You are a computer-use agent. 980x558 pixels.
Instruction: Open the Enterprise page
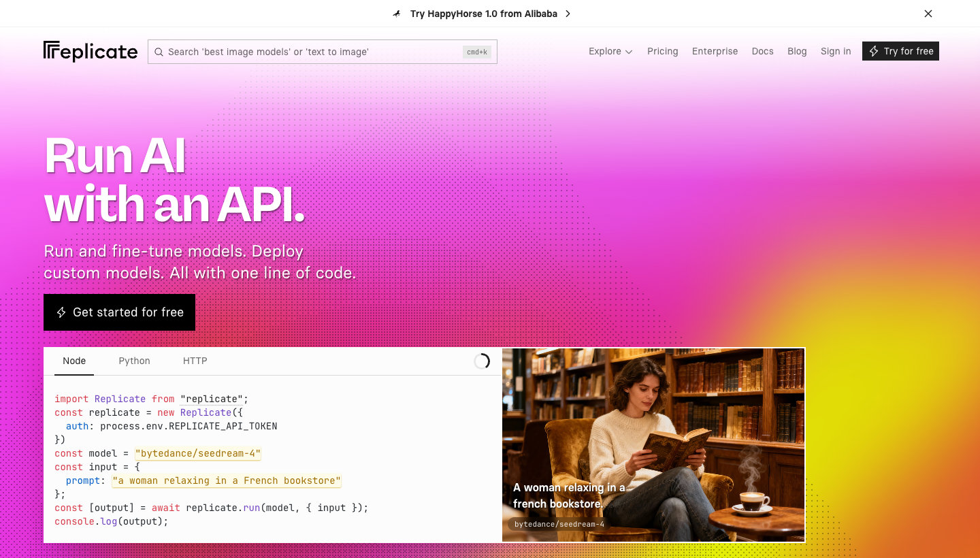coord(715,51)
